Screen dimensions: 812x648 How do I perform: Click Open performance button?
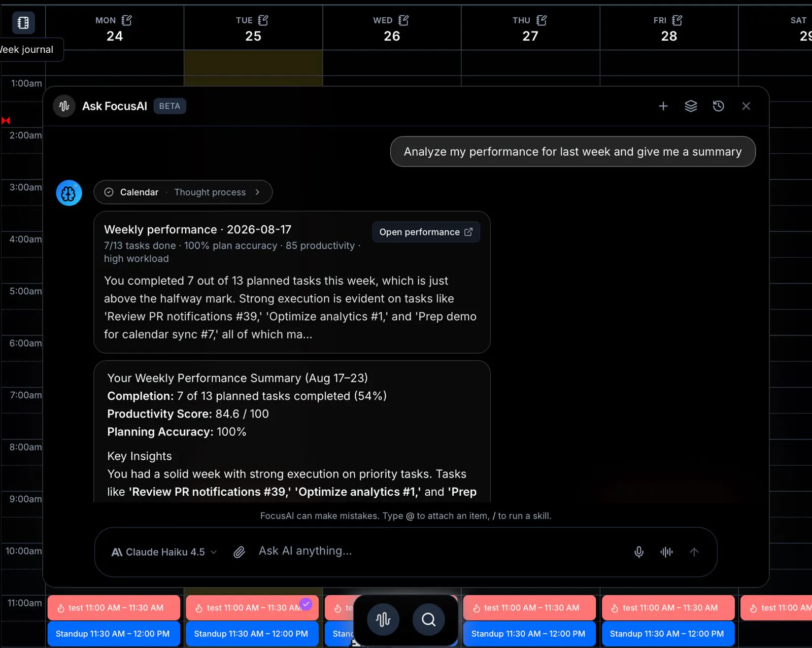point(426,232)
